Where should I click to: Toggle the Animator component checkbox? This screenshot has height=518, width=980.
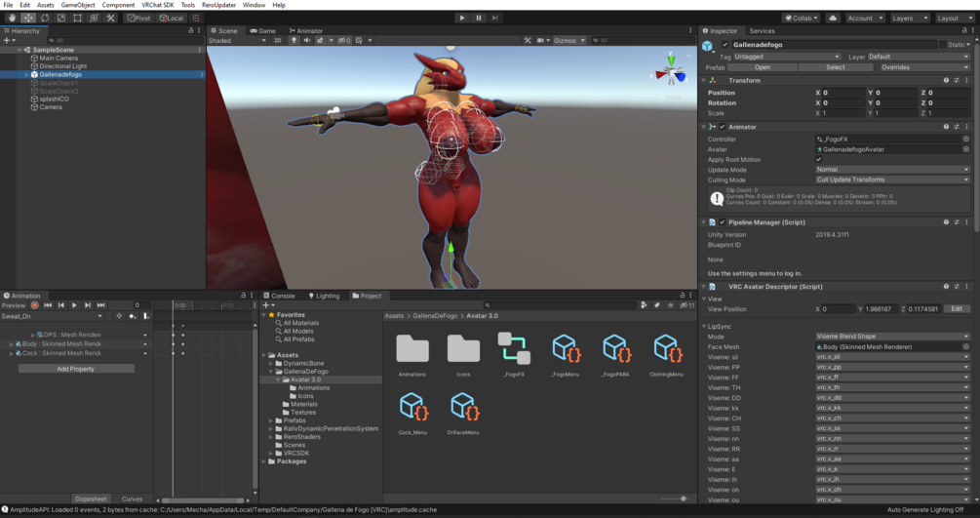[723, 127]
